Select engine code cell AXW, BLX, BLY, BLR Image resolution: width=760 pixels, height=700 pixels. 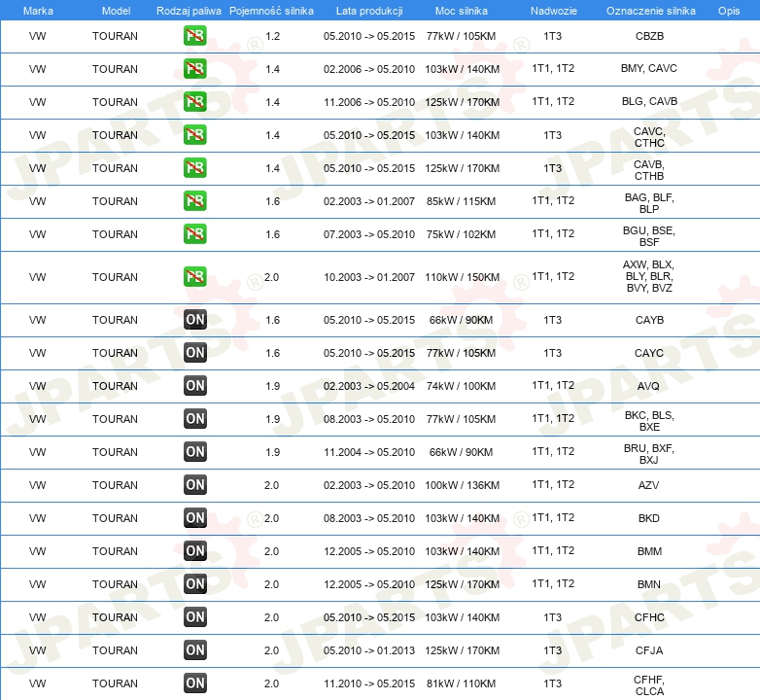click(x=649, y=276)
